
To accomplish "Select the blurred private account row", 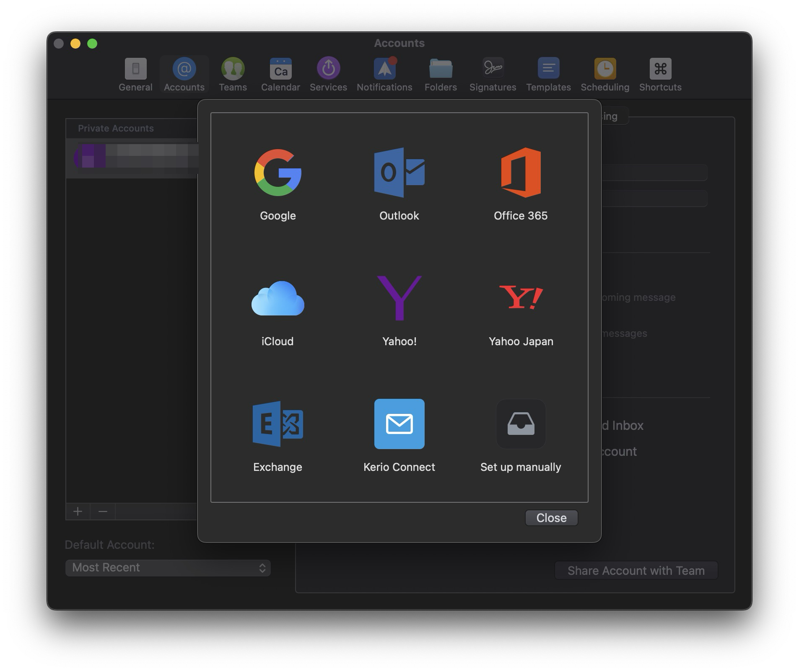I will click(132, 158).
